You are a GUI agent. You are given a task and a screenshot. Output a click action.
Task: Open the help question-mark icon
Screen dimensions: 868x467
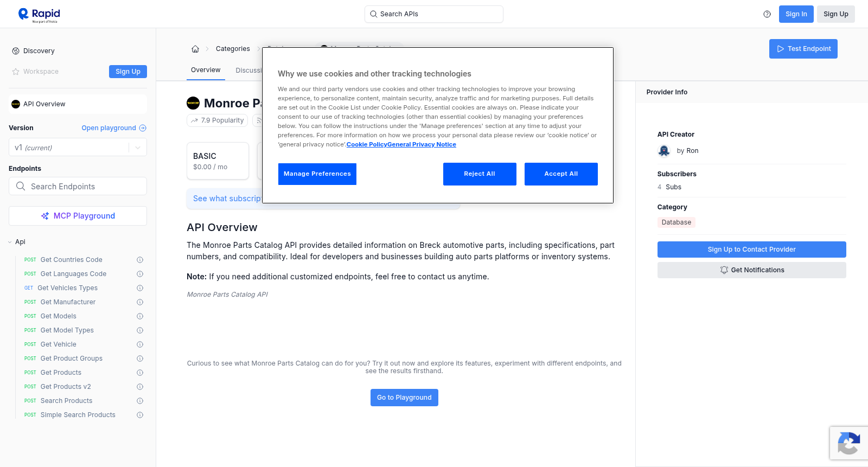tap(767, 14)
